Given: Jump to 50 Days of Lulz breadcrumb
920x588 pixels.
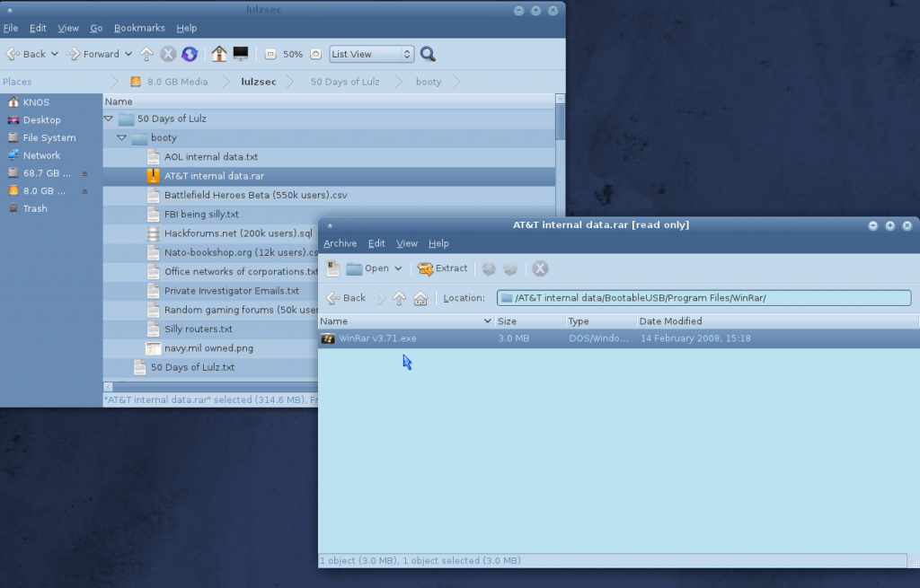Looking at the screenshot, I should 345,82.
